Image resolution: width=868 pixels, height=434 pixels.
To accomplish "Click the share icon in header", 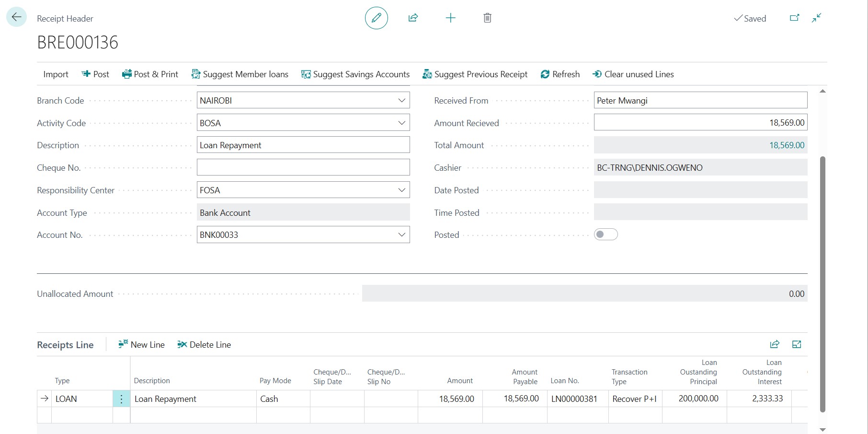I will tap(413, 18).
